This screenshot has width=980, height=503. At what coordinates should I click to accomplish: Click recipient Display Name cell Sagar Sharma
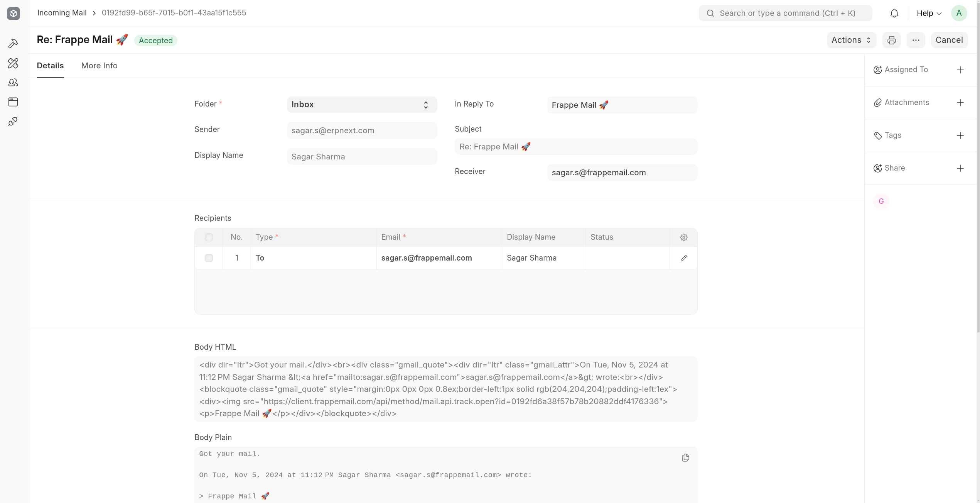pos(544,258)
